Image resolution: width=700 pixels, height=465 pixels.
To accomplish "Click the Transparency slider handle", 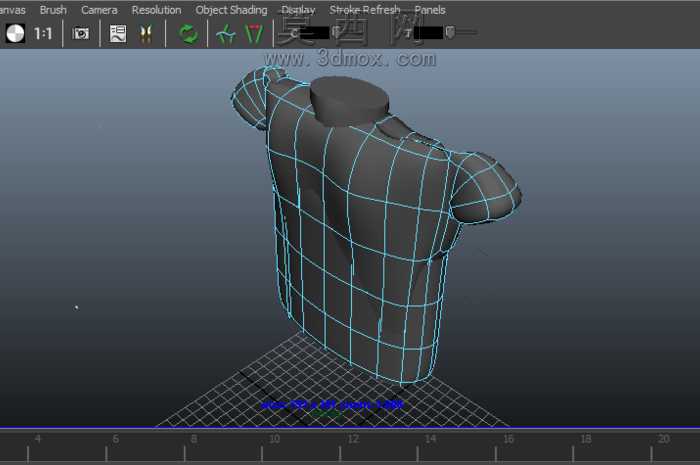I will [x=450, y=32].
